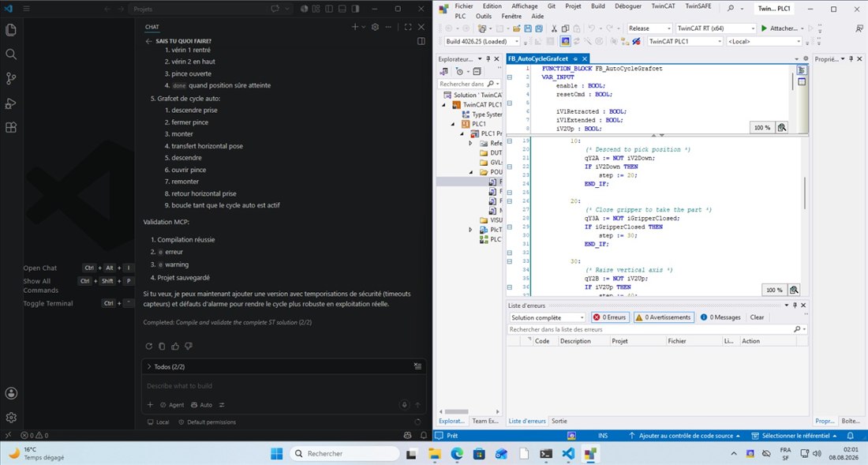
Task: Open VS Code Search in activity bar
Action: pyautogui.click(x=10, y=54)
